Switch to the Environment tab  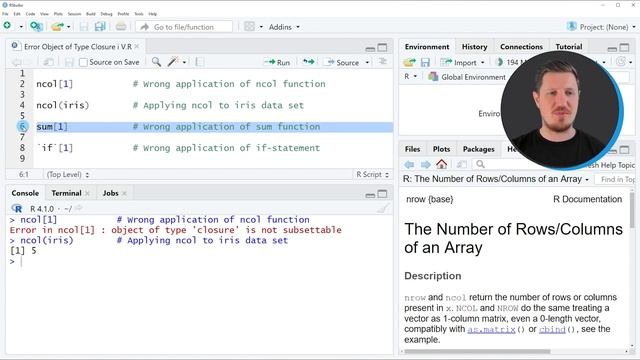pos(427,47)
